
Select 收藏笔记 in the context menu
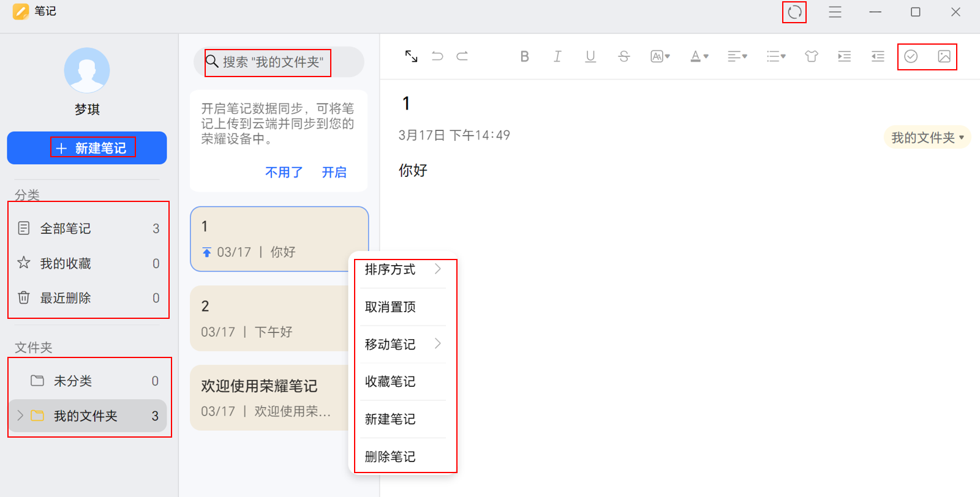click(390, 382)
